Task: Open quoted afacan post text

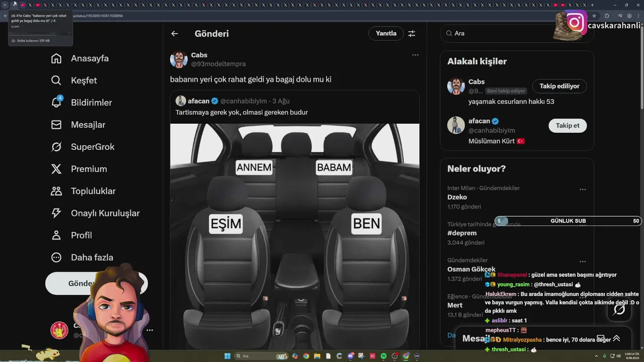Action: [x=242, y=112]
